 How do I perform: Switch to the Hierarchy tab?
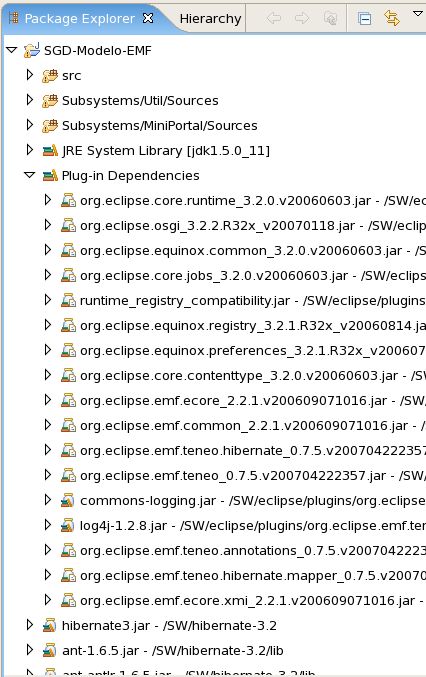pyautogui.click(x=210, y=19)
